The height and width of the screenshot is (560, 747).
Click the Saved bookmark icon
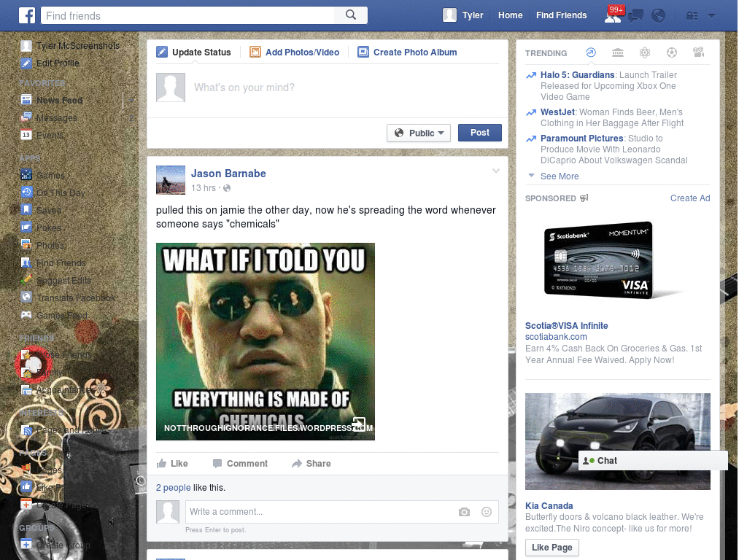[x=26, y=210]
